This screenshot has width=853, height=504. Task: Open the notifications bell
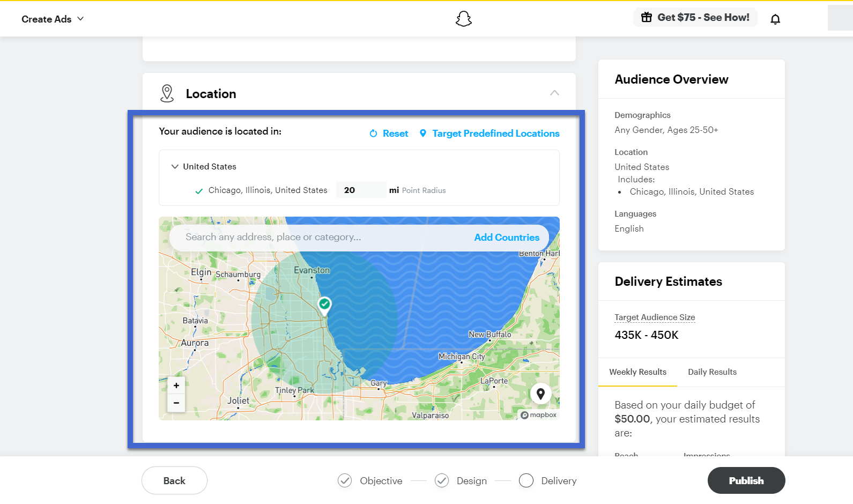point(775,20)
